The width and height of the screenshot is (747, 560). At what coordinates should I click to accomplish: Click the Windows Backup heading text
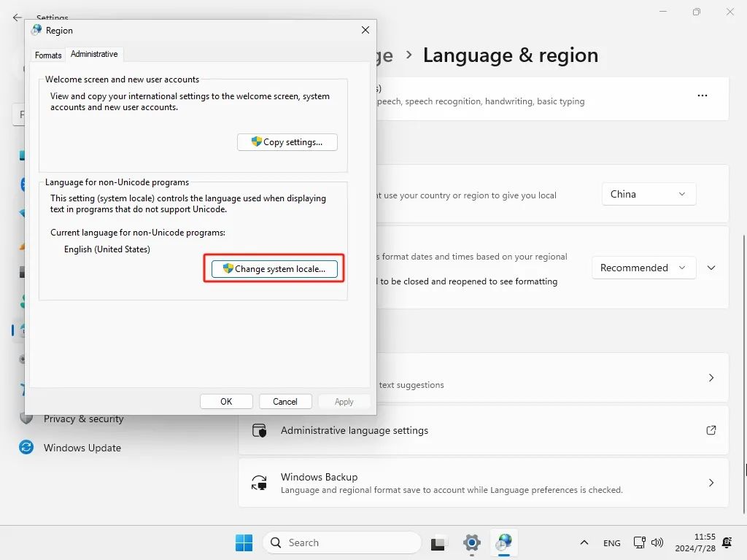click(320, 477)
